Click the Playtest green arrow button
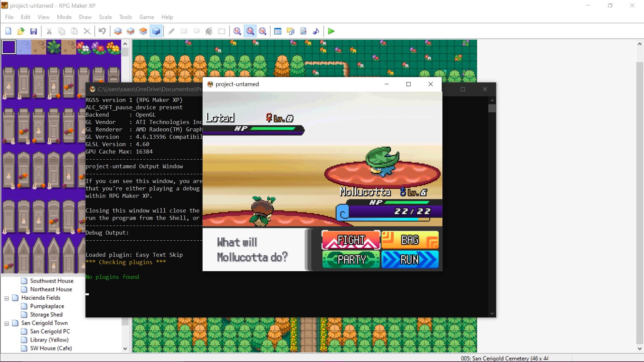644x362 pixels. click(331, 31)
